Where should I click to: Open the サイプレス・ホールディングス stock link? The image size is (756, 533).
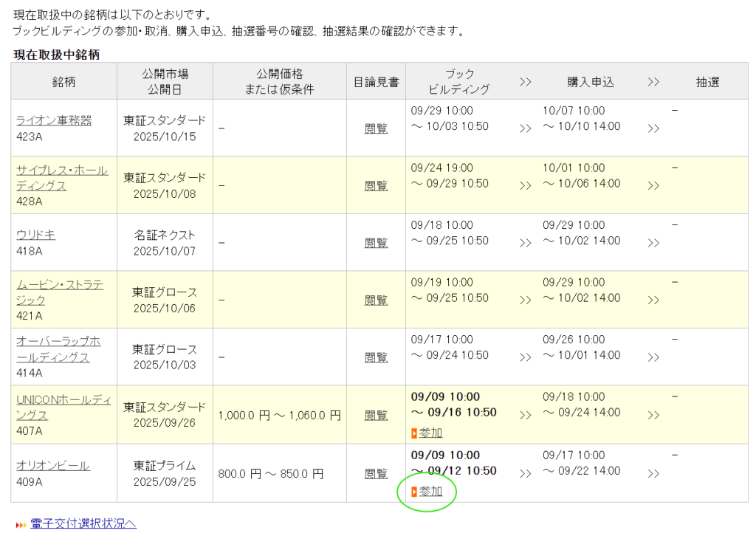[x=62, y=178]
